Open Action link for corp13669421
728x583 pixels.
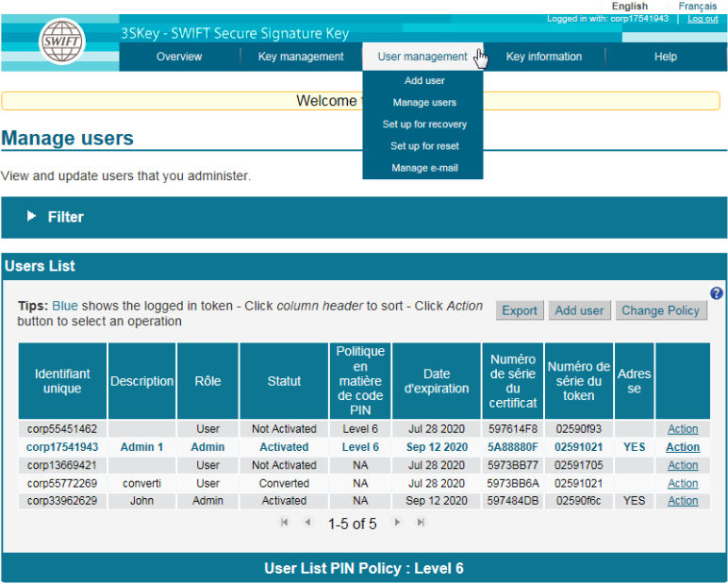[x=683, y=465]
